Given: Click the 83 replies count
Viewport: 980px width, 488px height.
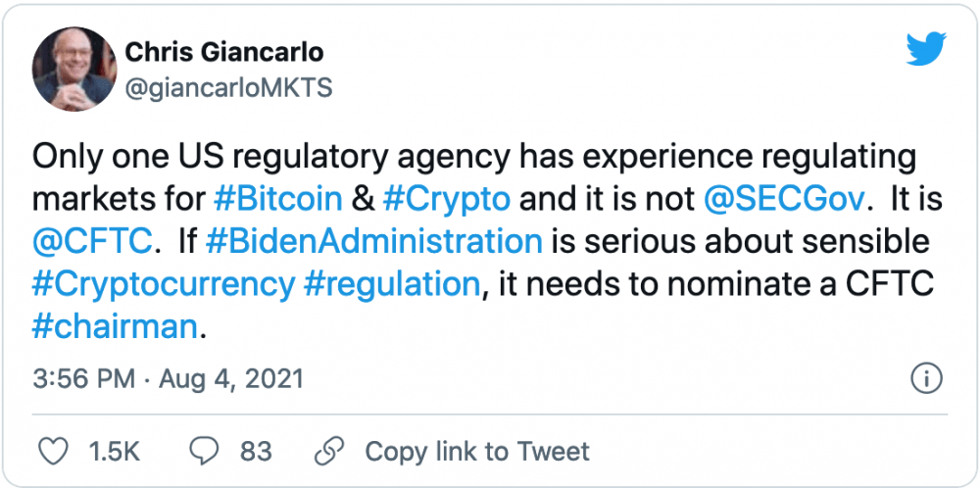Looking at the screenshot, I should [255, 451].
